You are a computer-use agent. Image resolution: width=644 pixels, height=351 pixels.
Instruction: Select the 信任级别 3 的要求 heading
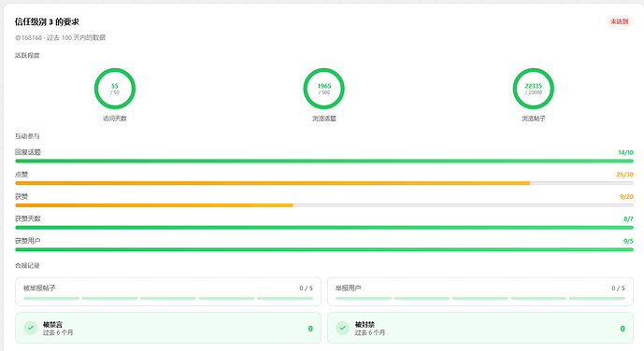(x=47, y=21)
